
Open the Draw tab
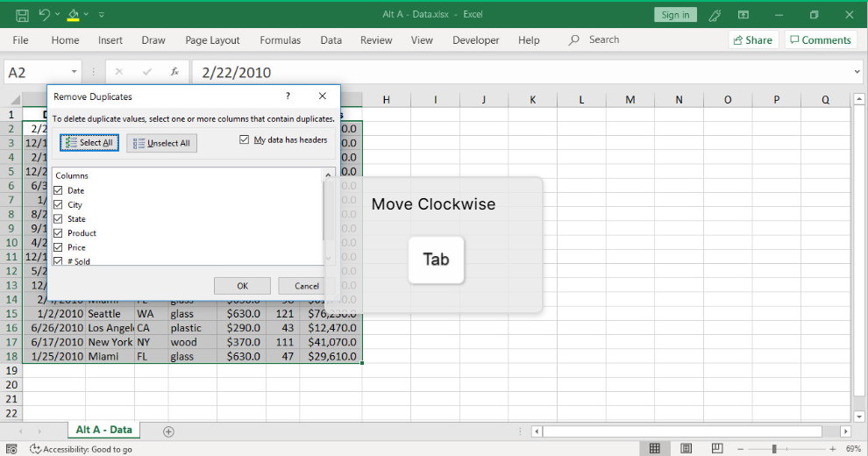[x=153, y=39]
